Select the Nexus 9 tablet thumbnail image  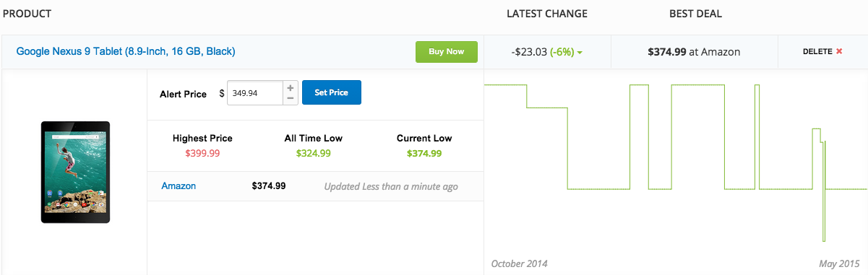coord(75,172)
